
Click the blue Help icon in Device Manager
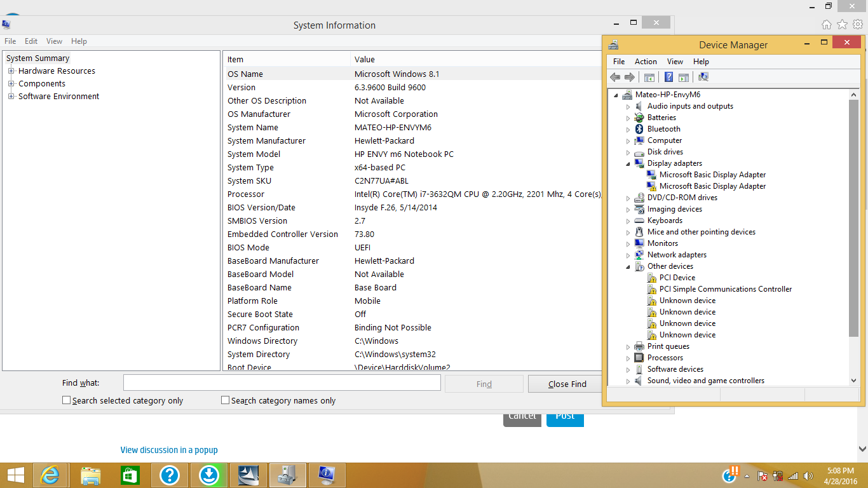click(668, 77)
